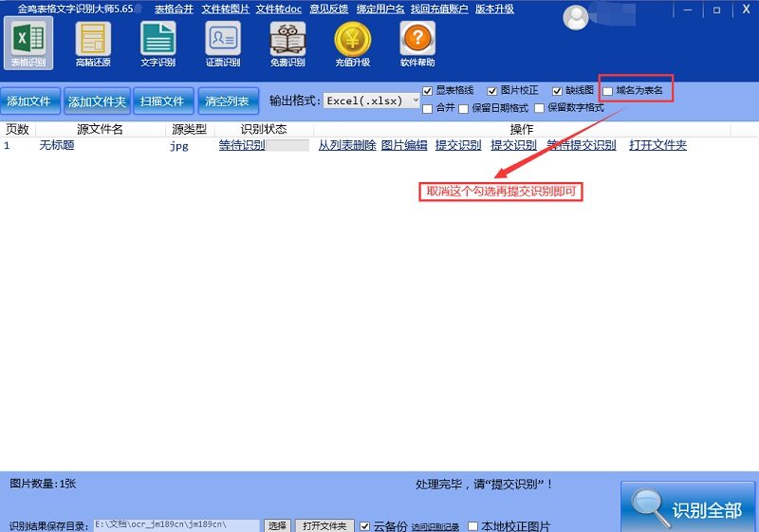The width and height of the screenshot is (759, 532).
Task: Click the 等待提交识别 link
Action: tap(582, 145)
